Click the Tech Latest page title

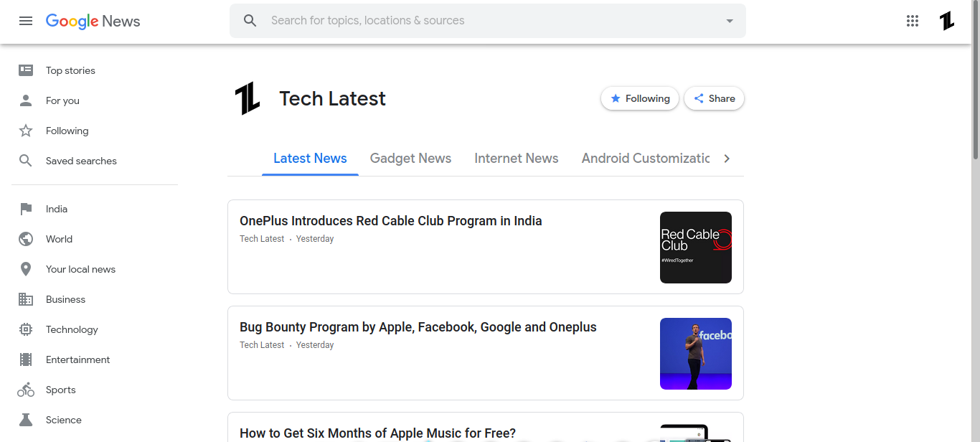point(332,98)
